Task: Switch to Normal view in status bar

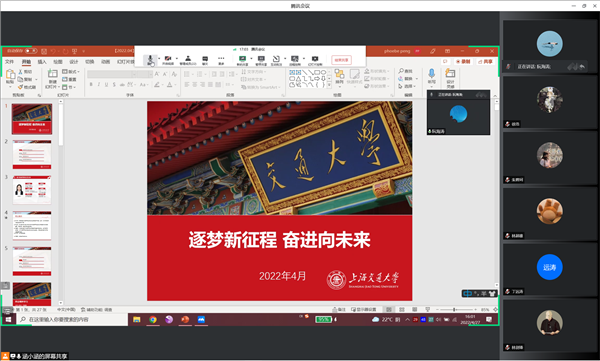Action: 389,309
